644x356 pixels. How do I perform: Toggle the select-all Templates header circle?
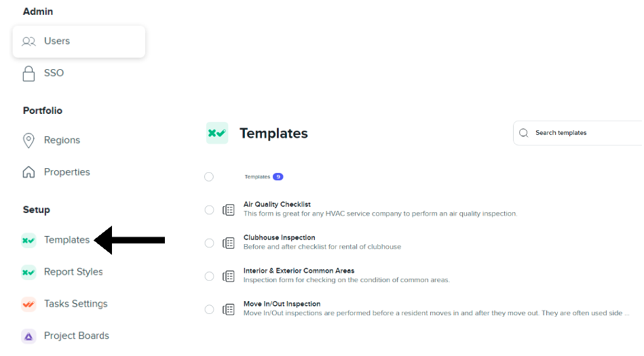coord(209,177)
